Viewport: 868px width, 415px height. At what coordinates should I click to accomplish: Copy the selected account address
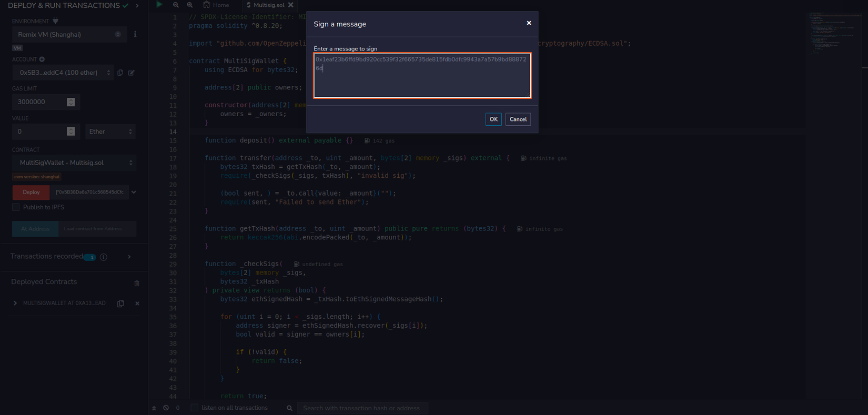pos(120,73)
